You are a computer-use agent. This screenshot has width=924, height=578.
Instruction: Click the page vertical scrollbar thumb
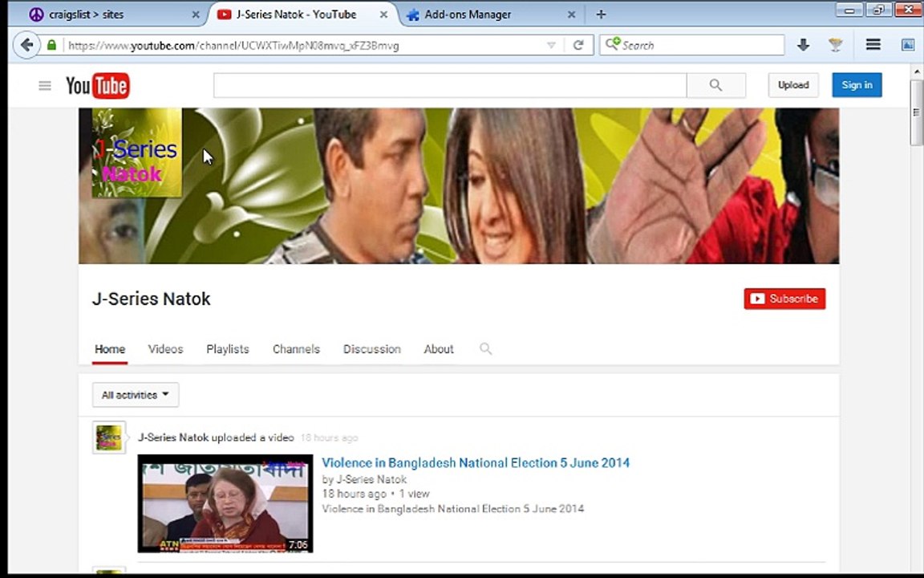[x=916, y=112]
